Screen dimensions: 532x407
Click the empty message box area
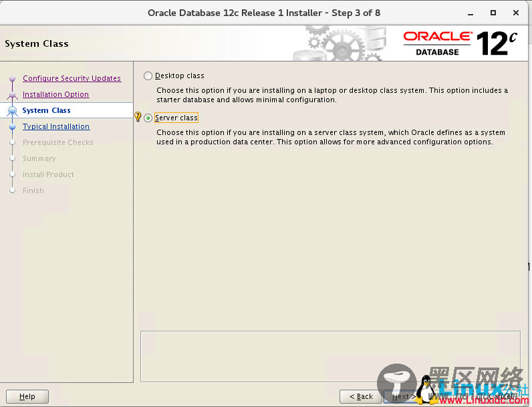point(330,356)
